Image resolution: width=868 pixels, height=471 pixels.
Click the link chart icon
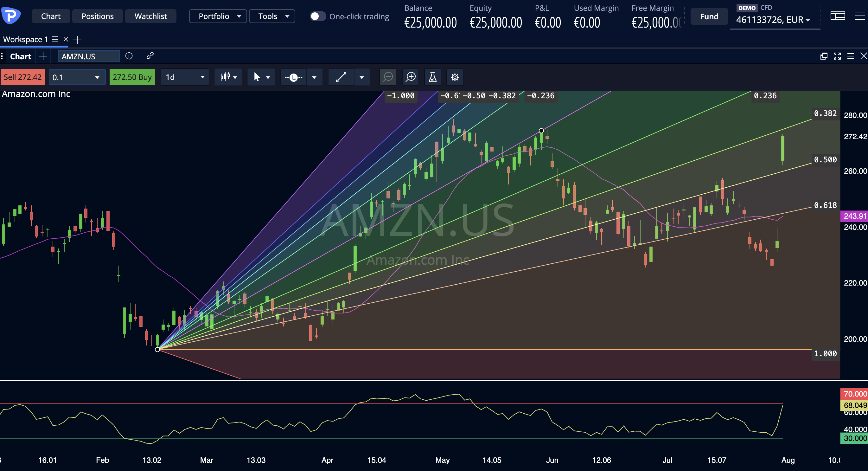click(150, 56)
